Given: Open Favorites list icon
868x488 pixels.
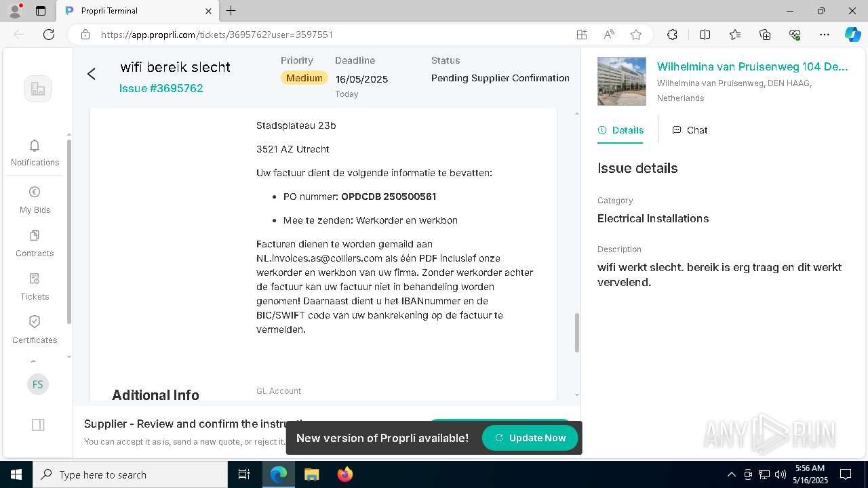Looking at the screenshot, I should point(735,35).
